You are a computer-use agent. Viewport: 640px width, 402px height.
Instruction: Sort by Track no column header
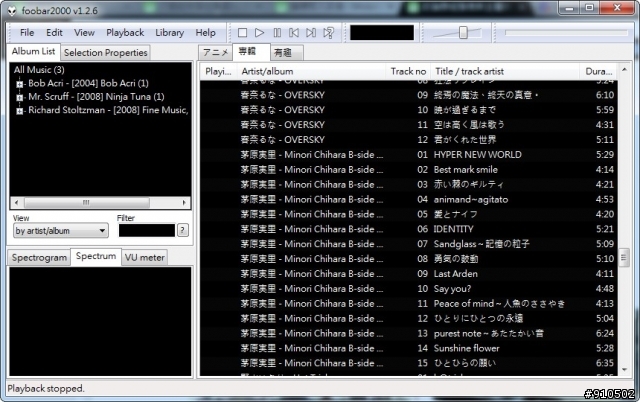click(408, 71)
